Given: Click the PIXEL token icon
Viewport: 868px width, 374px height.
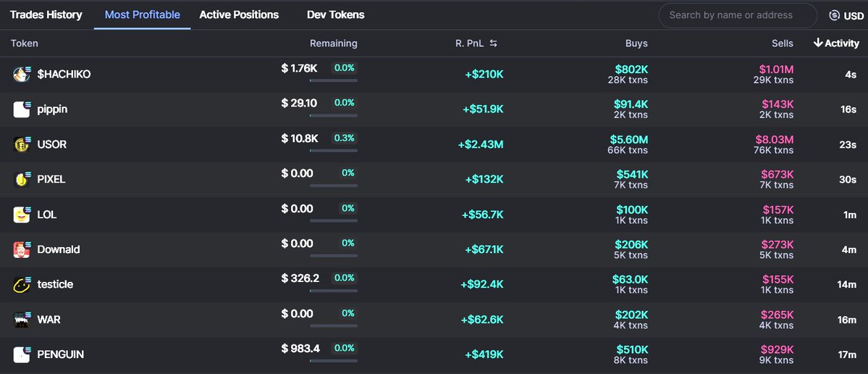Looking at the screenshot, I should coord(22,179).
